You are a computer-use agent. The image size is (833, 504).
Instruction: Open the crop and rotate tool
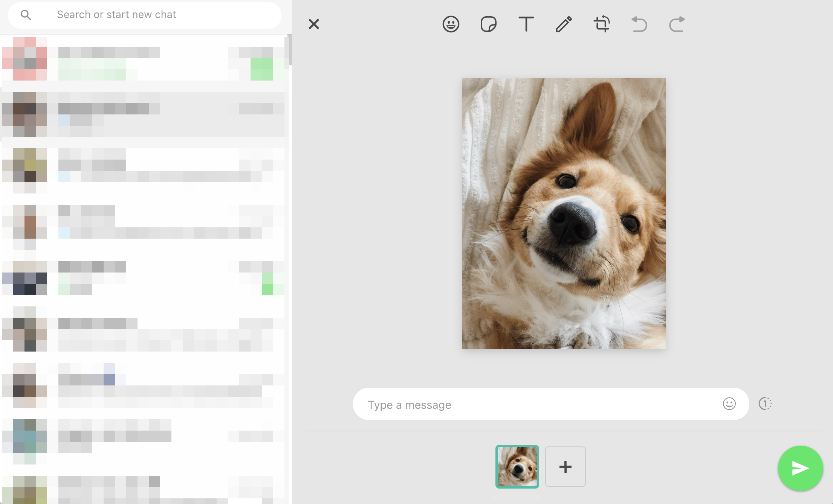click(x=601, y=24)
